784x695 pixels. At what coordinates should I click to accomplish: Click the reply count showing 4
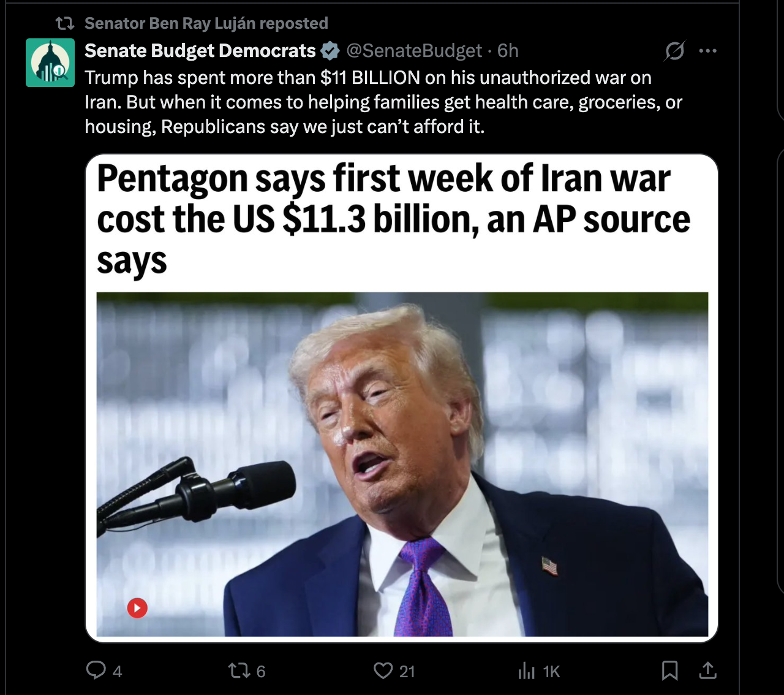[117, 671]
